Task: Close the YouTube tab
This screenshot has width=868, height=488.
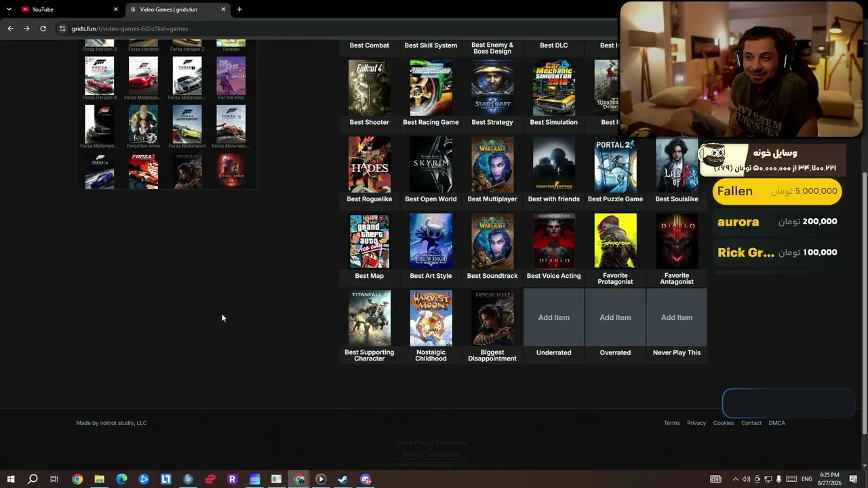Action: [x=115, y=9]
